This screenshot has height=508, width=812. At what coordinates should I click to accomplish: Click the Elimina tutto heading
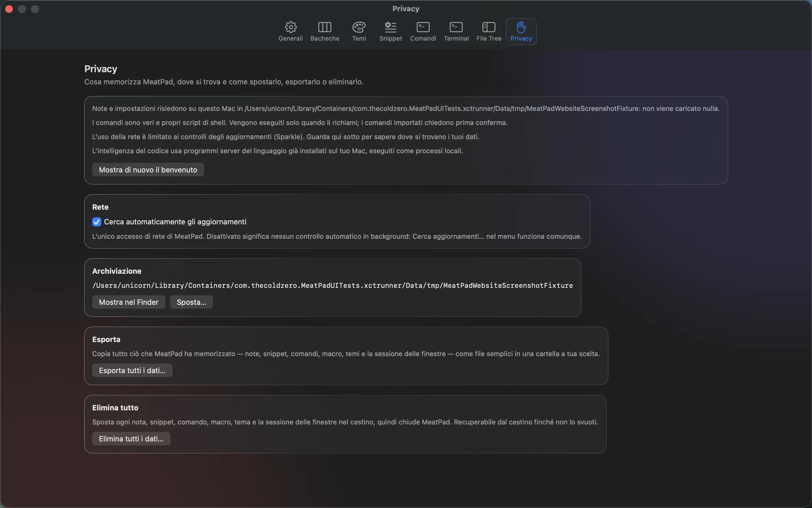point(115,408)
